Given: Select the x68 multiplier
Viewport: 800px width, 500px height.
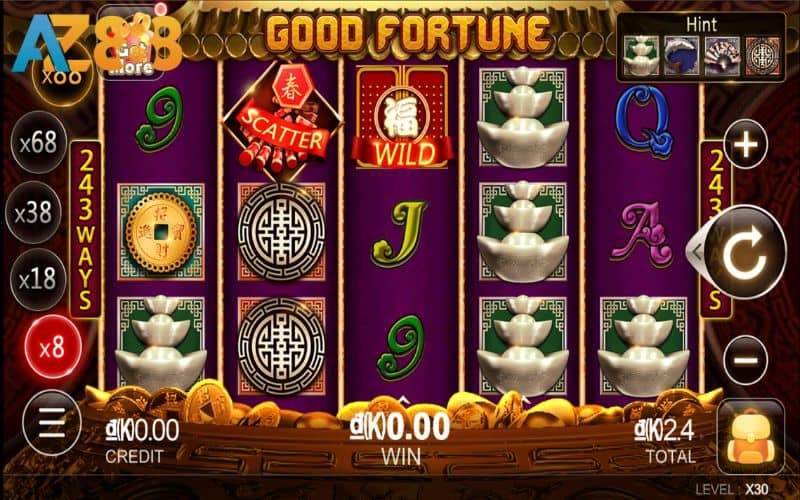Looking at the screenshot, I should 38,142.
